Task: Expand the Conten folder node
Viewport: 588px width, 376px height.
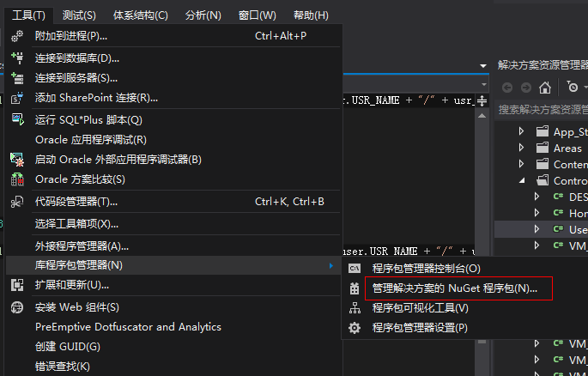Action: pos(522,164)
